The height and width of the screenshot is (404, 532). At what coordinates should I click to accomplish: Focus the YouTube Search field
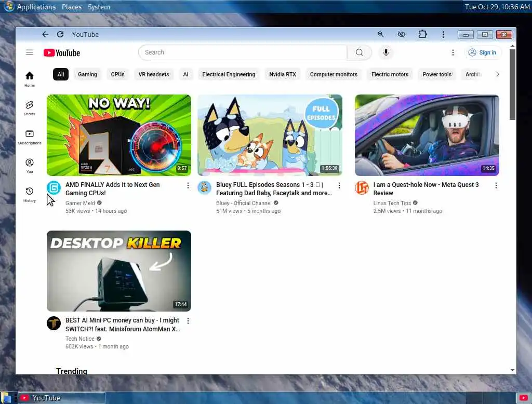(x=243, y=52)
